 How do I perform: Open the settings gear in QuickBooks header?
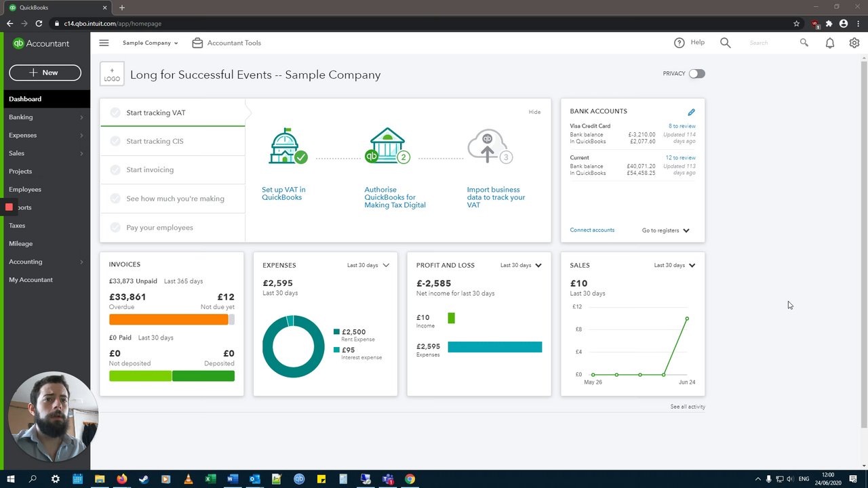coord(854,43)
